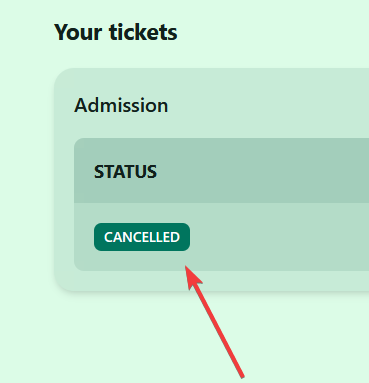
Task: Click the CANCELLED status badge
Action: point(142,237)
